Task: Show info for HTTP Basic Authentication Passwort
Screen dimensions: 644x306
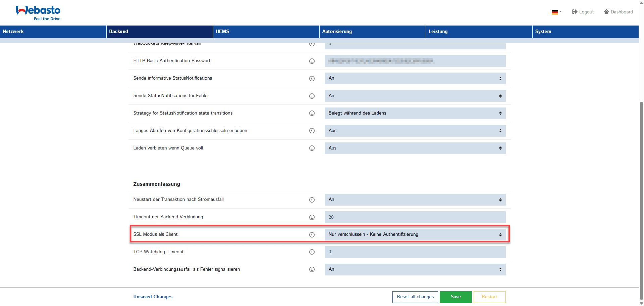Action: [312, 61]
